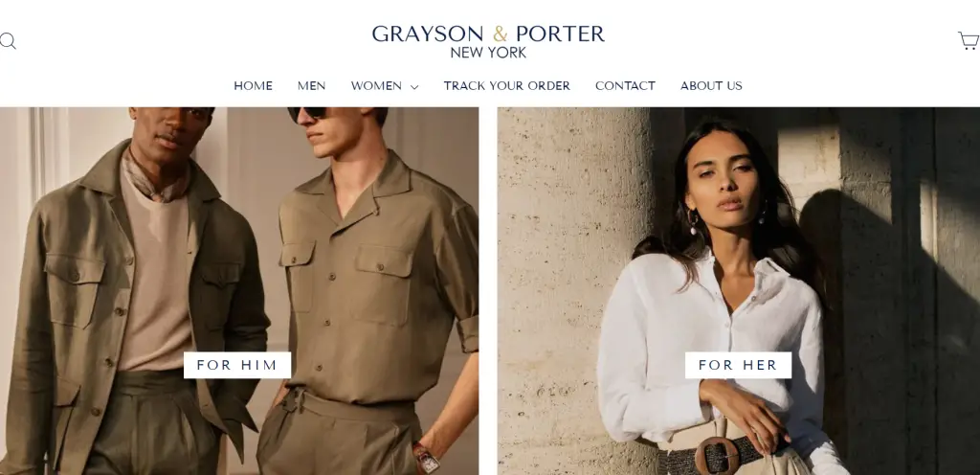Image resolution: width=980 pixels, height=475 pixels.
Task: Click the FOR HER button
Action: click(738, 365)
